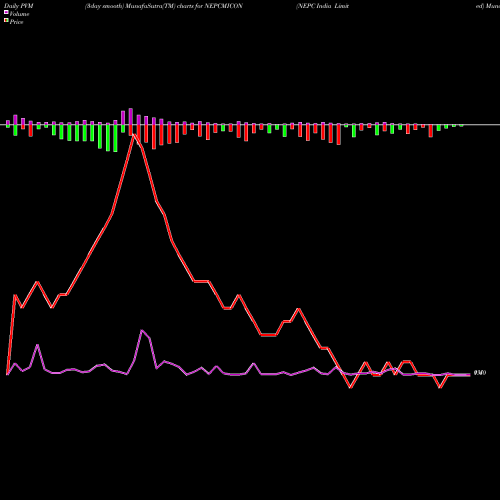Click the Volume legend color swatch

tap(6, 12)
